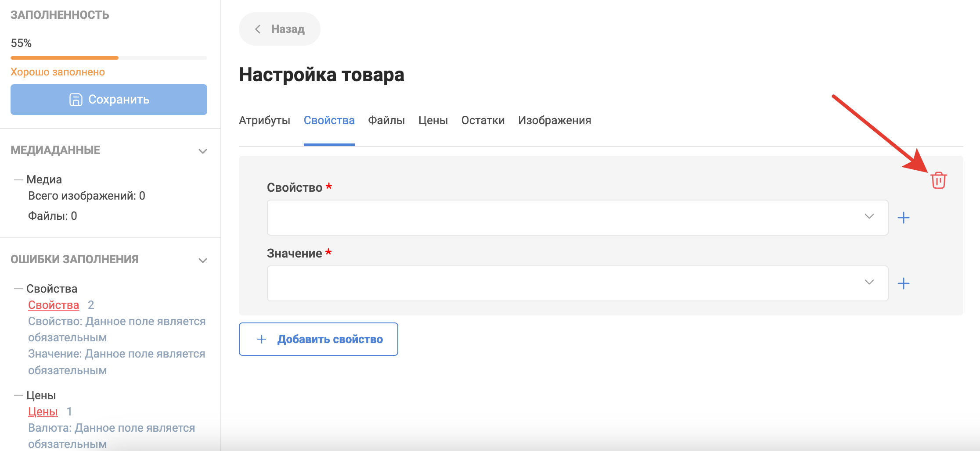The width and height of the screenshot is (980, 451).
Task: Switch to the Файлы tab
Action: point(386,121)
